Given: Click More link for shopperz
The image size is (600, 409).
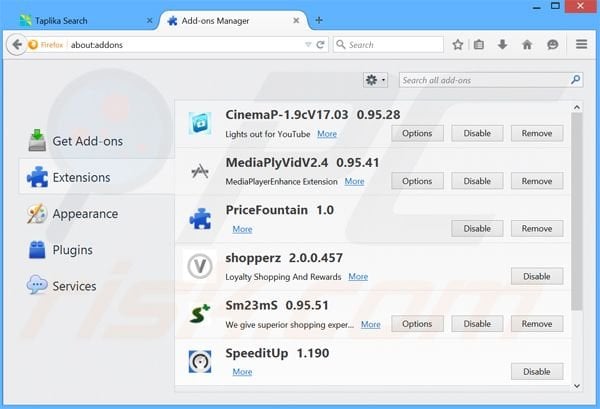Looking at the screenshot, I should coord(358,277).
